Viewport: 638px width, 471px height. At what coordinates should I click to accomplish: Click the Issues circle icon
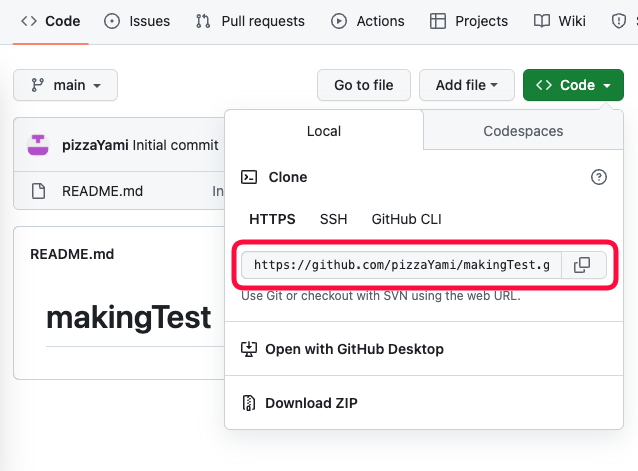(x=112, y=21)
